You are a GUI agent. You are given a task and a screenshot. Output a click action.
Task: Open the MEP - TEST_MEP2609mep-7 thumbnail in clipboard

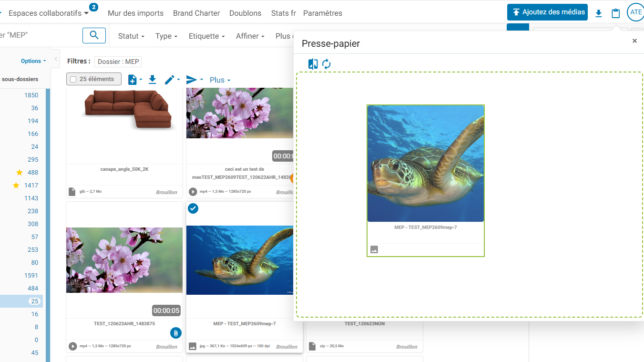pyautogui.click(x=426, y=164)
